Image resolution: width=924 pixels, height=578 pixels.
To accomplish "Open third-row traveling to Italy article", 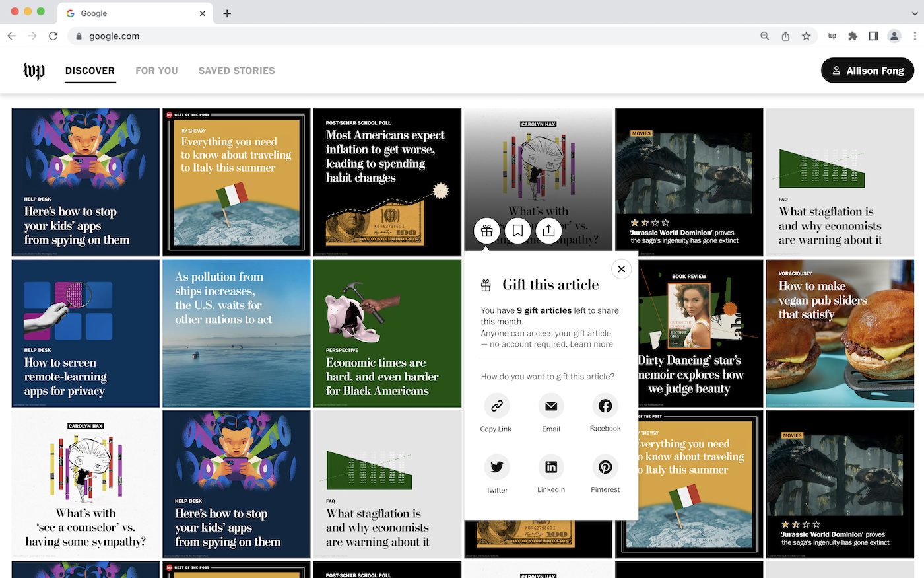I will pos(701,484).
